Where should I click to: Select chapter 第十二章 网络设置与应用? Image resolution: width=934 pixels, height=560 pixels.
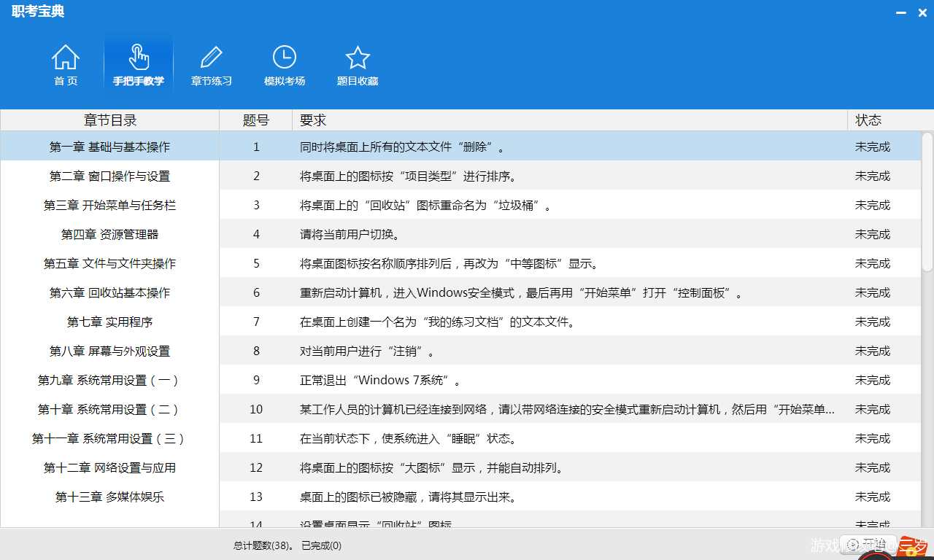109,467
